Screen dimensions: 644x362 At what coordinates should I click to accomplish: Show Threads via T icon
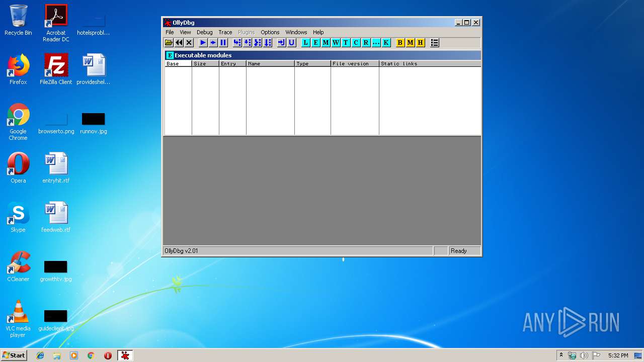coord(346,43)
